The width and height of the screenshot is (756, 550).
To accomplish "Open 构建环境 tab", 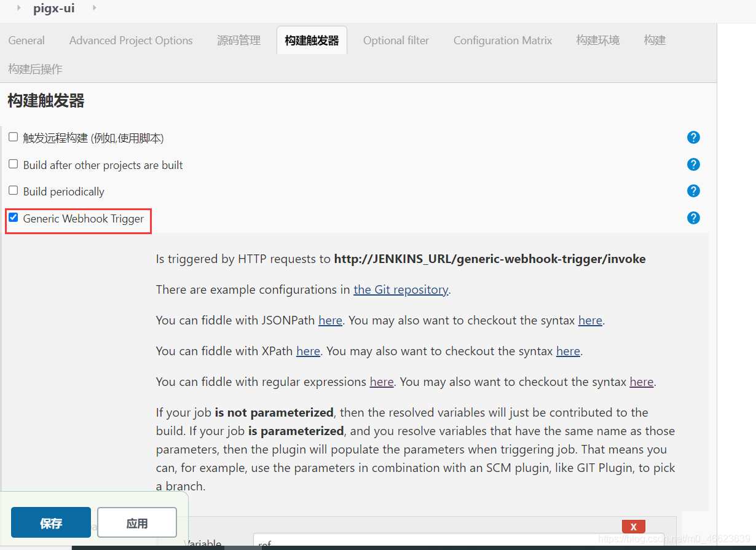I will (x=598, y=41).
